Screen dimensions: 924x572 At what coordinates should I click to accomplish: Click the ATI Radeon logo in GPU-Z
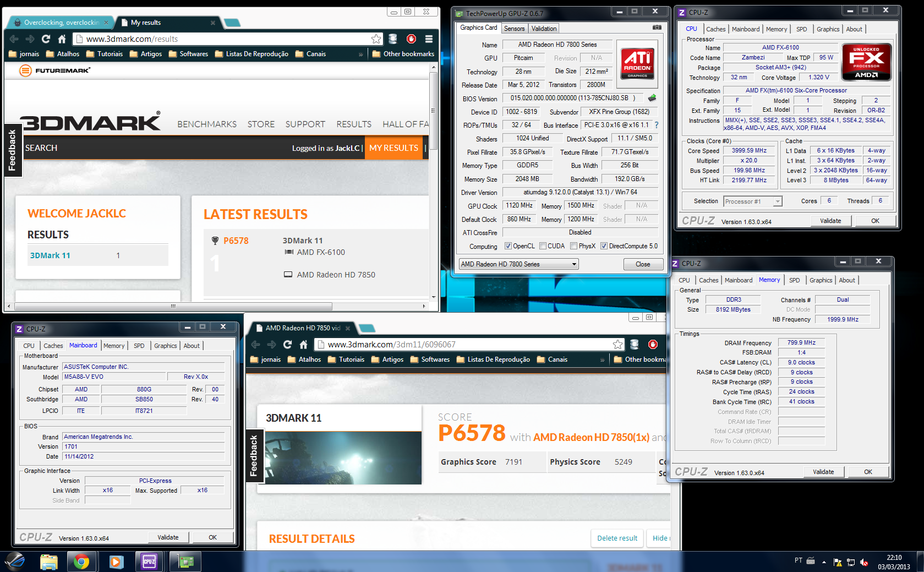point(637,64)
